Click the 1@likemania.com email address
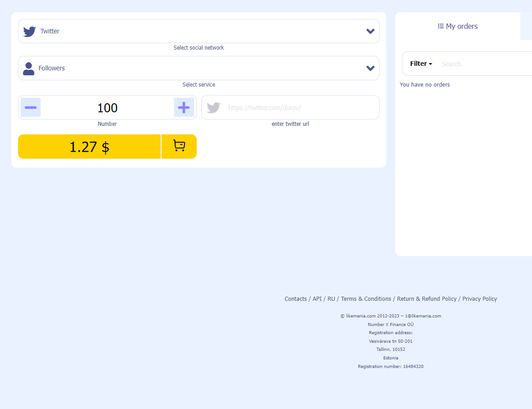The image size is (532, 409). pos(423,316)
